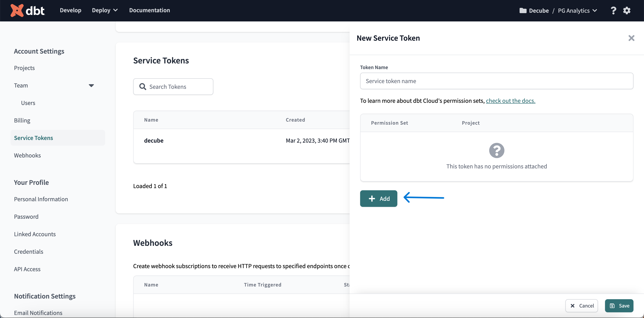Save the new service token
This screenshot has width=644, height=318.
coord(619,306)
